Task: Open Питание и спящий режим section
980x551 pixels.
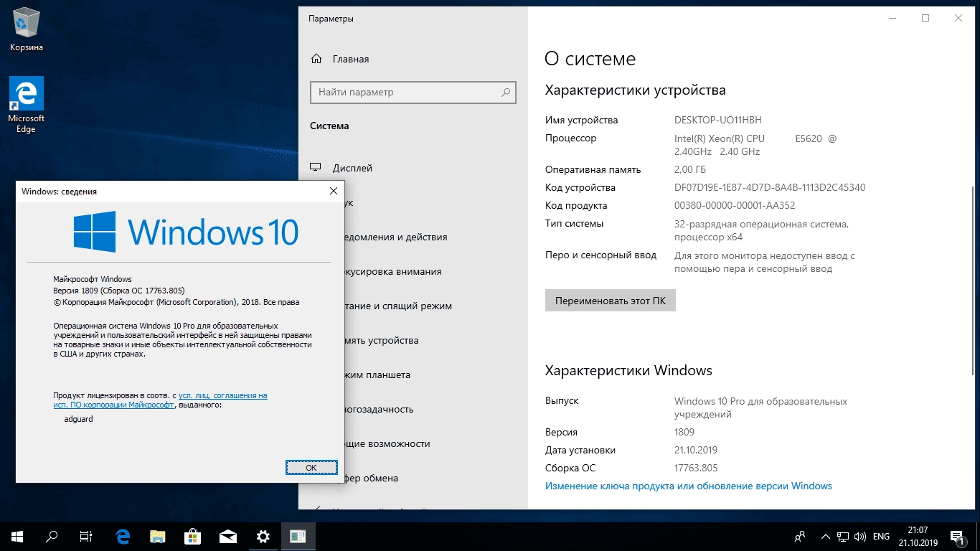Action: coord(398,306)
